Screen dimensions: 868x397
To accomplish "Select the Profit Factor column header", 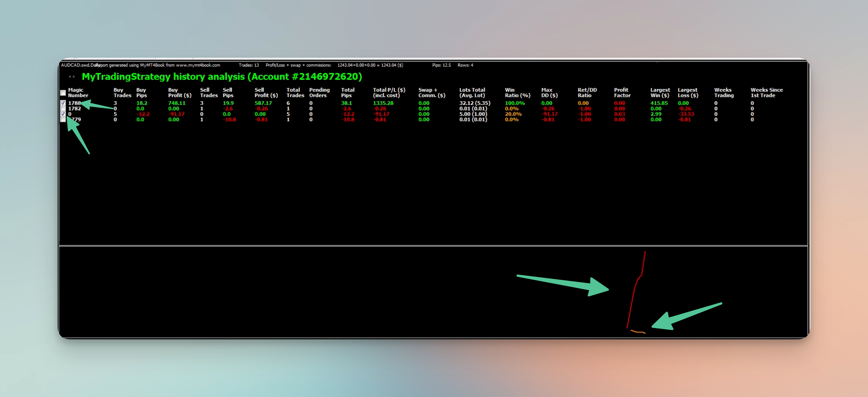I will 622,93.
